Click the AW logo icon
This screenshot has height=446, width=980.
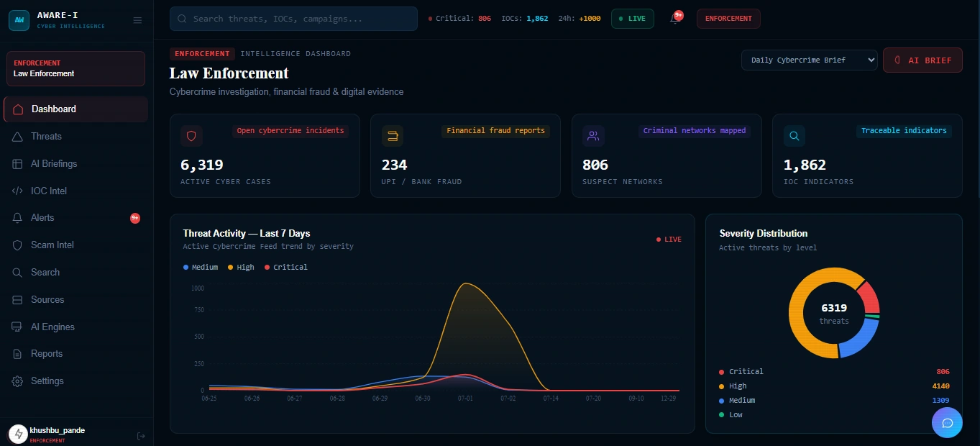click(x=19, y=20)
